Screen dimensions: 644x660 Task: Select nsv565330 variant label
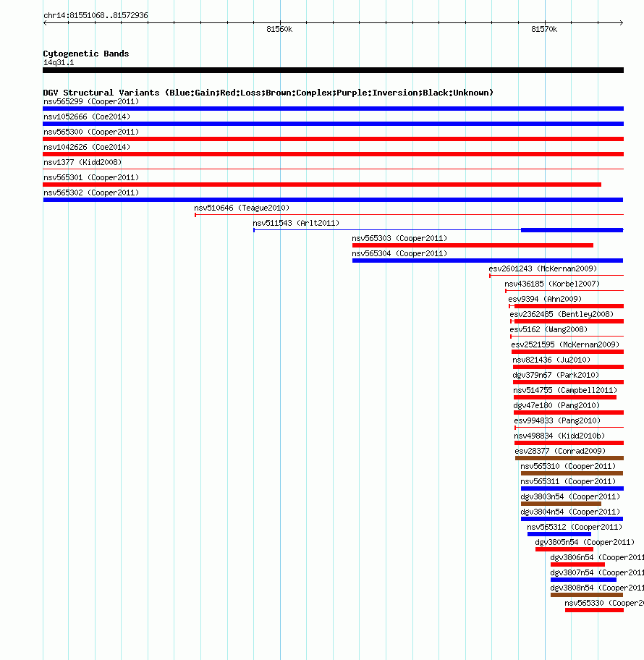604,603
